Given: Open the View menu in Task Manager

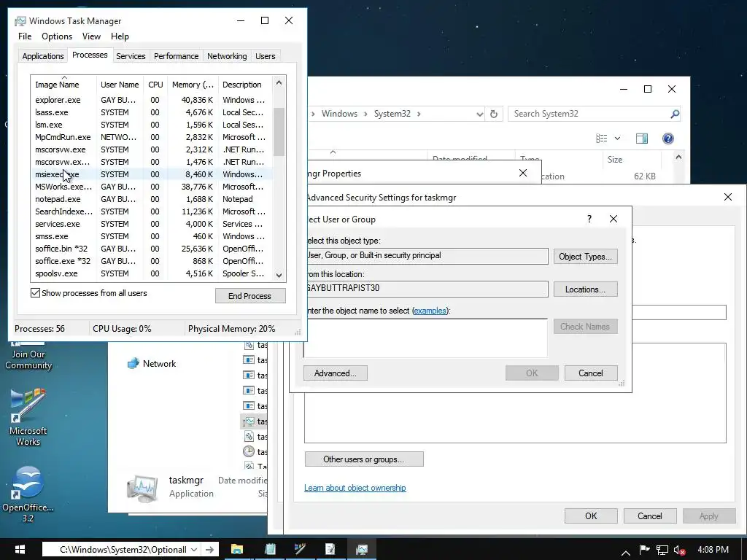Looking at the screenshot, I should (91, 36).
